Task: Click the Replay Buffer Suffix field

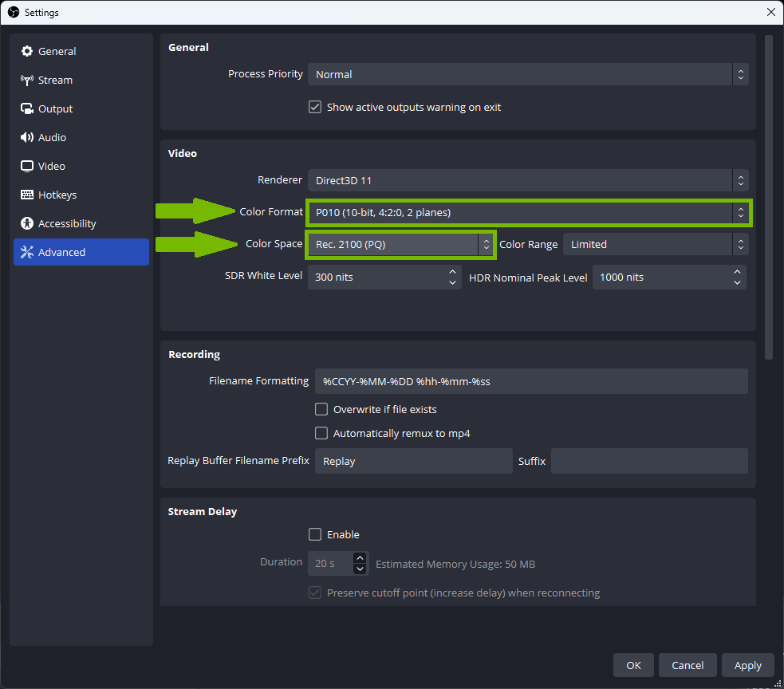Action: pos(649,461)
